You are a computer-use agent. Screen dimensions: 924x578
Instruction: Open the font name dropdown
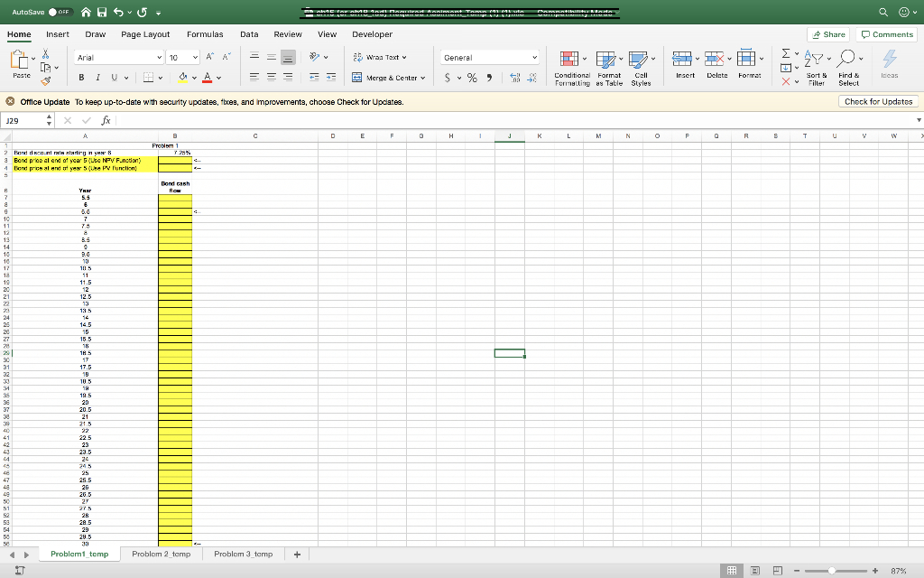click(x=159, y=57)
